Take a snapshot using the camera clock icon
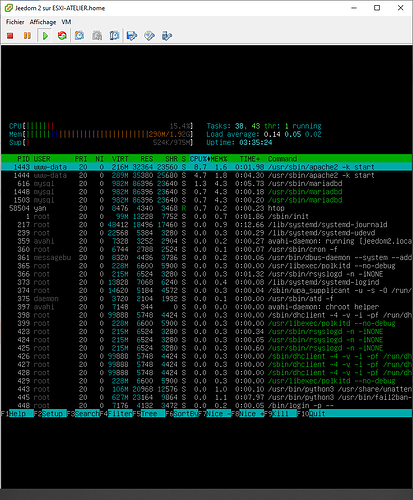 tap(79, 35)
